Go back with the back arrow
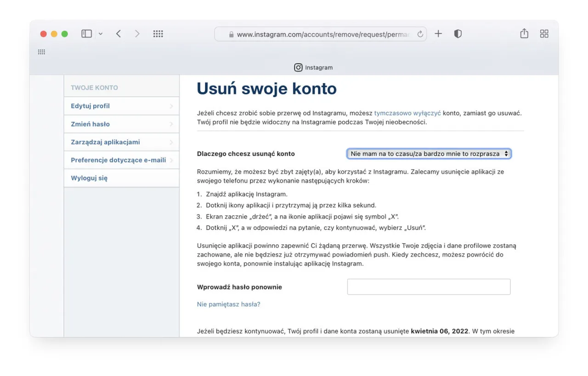The width and height of the screenshot is (588, 376). point(119,34)
